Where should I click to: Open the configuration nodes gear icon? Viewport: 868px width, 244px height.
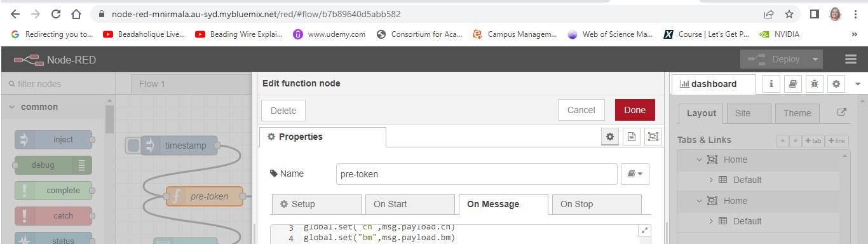click(836, 84)
